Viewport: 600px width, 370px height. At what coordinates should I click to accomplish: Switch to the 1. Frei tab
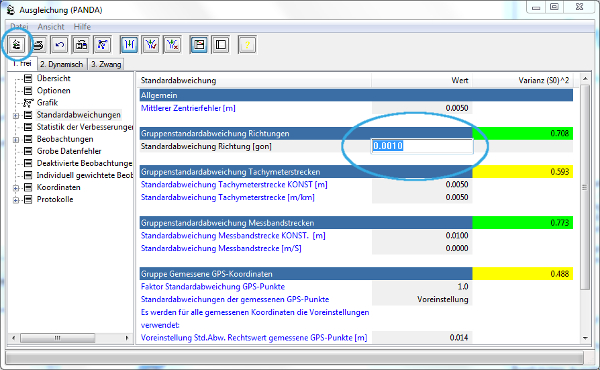pyautogui.click(x=22, y=64)
